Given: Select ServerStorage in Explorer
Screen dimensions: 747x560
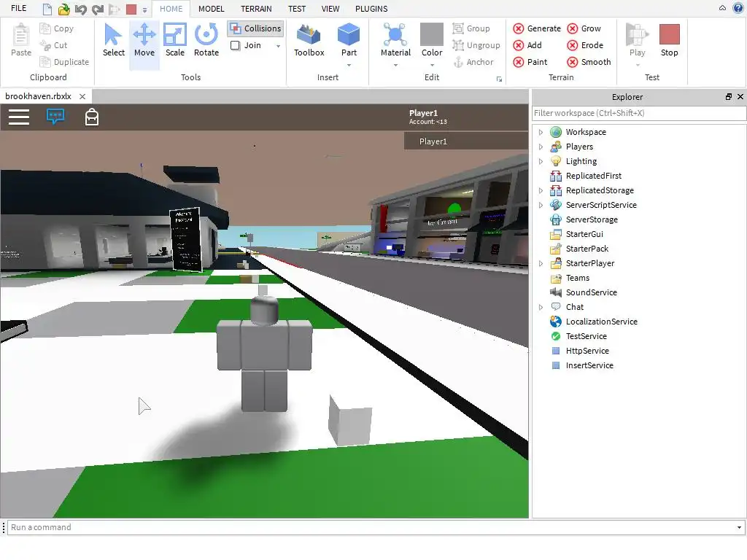Looking at the screenshot, I should pos(591,219).
